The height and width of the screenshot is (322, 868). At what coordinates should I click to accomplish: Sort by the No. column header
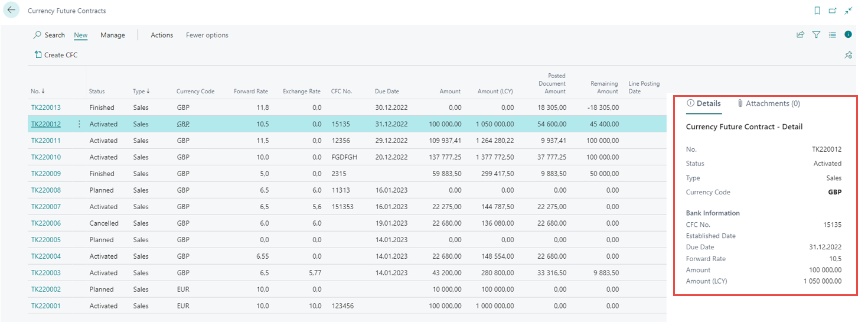click(x=37, y=92)
